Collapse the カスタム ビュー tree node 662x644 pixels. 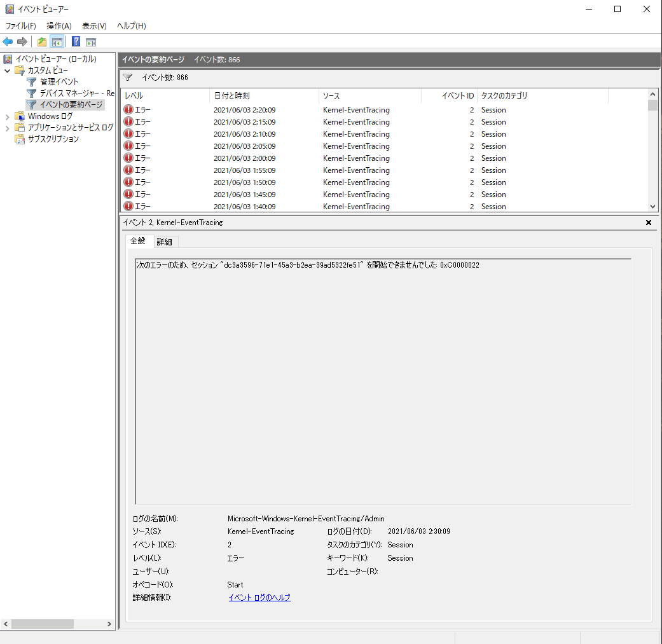tap(7, 71)
